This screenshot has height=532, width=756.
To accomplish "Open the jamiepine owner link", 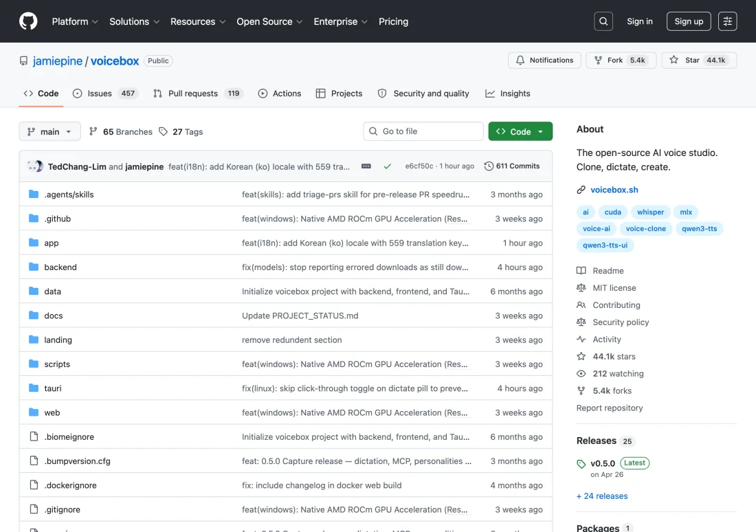I will (x=57, y=60).
